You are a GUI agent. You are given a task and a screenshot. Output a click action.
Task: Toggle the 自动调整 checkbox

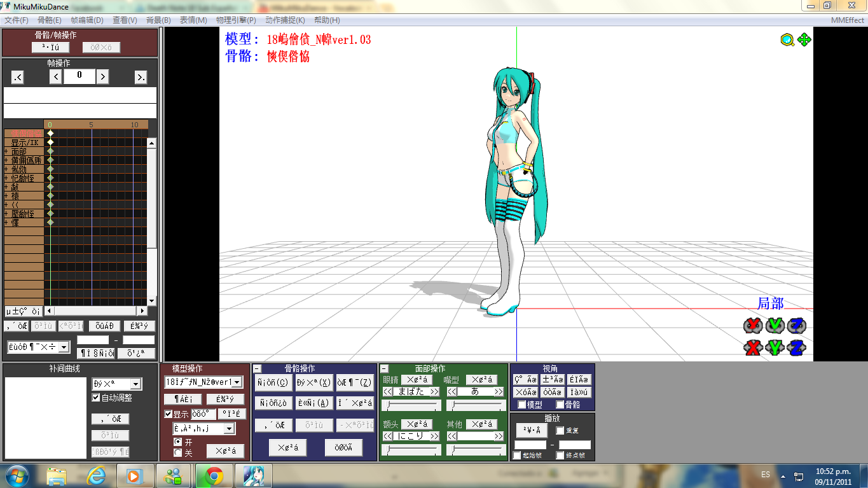click(x=96, y=398)
